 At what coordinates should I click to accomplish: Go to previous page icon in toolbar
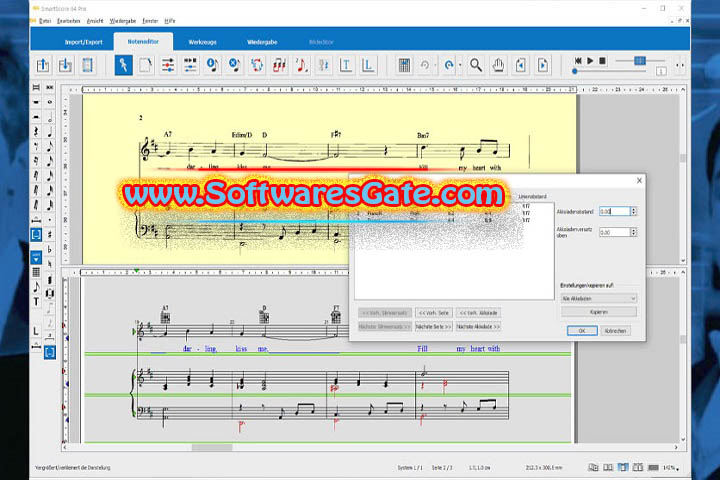click(520, 65)
